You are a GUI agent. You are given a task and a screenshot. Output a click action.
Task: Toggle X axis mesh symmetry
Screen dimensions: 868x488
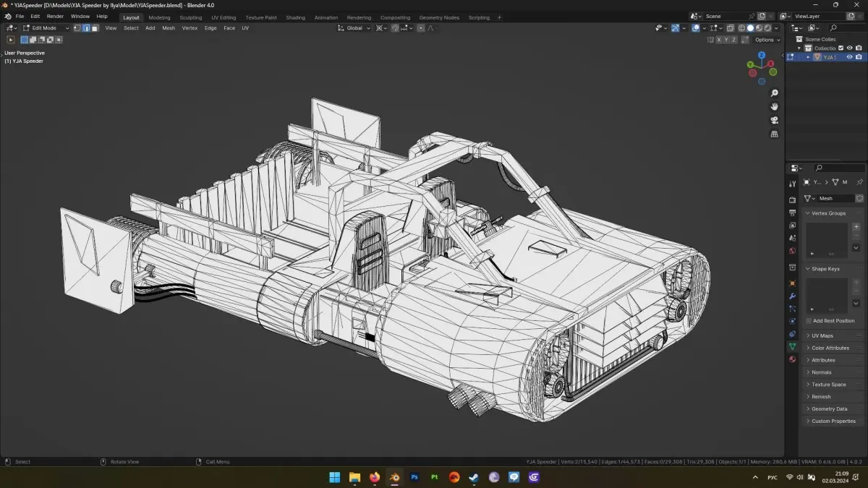719,40
